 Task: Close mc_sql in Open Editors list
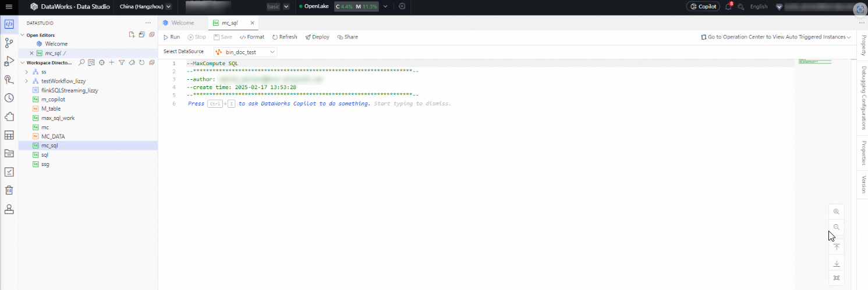click(31, 53)
